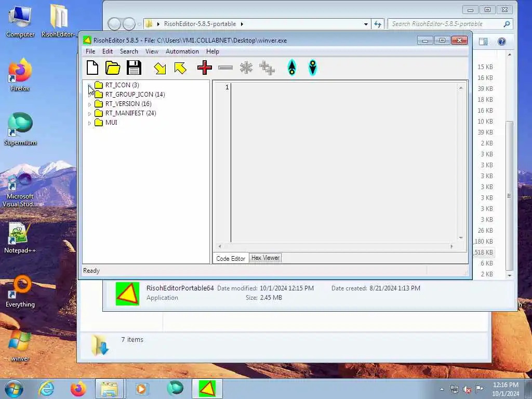Viewport: 532px width, 399px height.
Task: Click the Explorer help question mark icon
Action: point(501,42)
